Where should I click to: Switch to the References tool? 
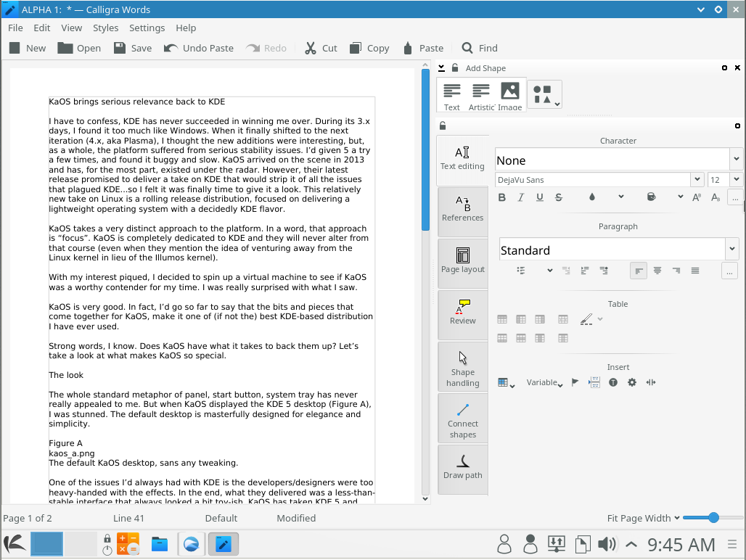click(x=462, y=211)
